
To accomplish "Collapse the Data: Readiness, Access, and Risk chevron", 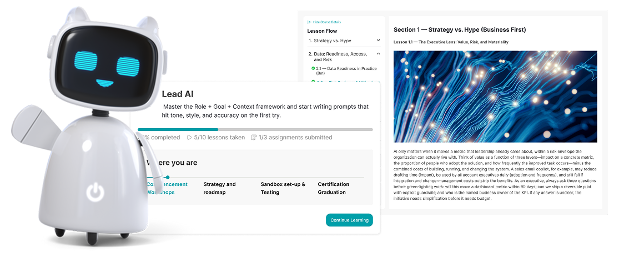I will [379, 54].
